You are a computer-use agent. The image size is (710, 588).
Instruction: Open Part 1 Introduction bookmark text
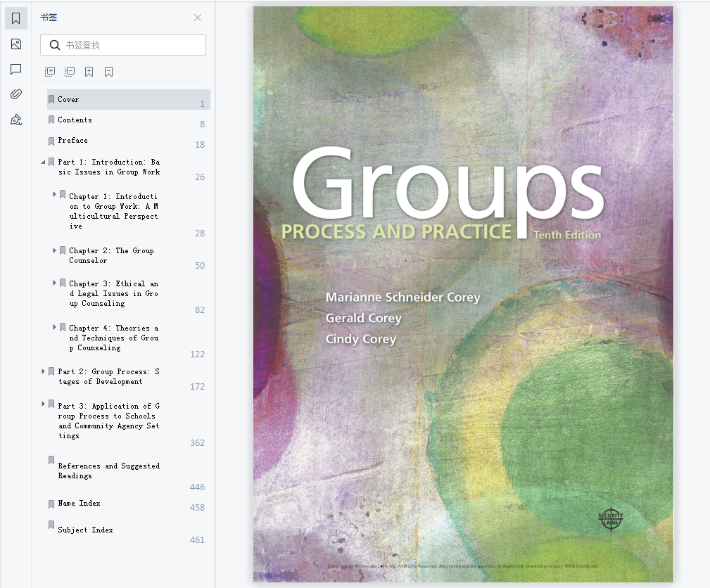click(x=108, y=167)
